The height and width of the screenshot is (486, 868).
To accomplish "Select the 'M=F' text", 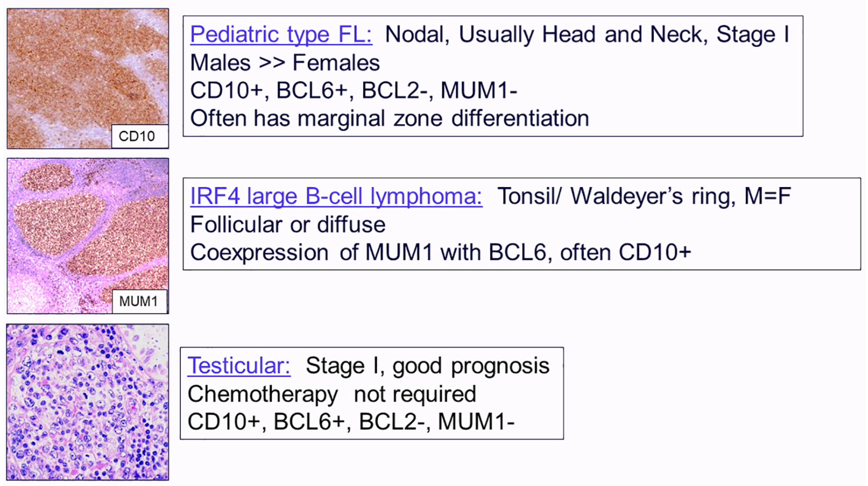I will (767, 196).
